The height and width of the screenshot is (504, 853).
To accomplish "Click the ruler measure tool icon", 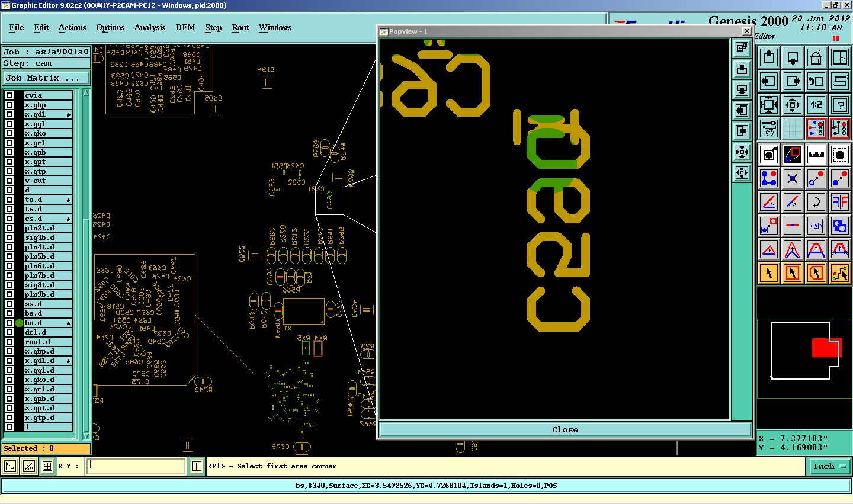I will click(816, 155).
